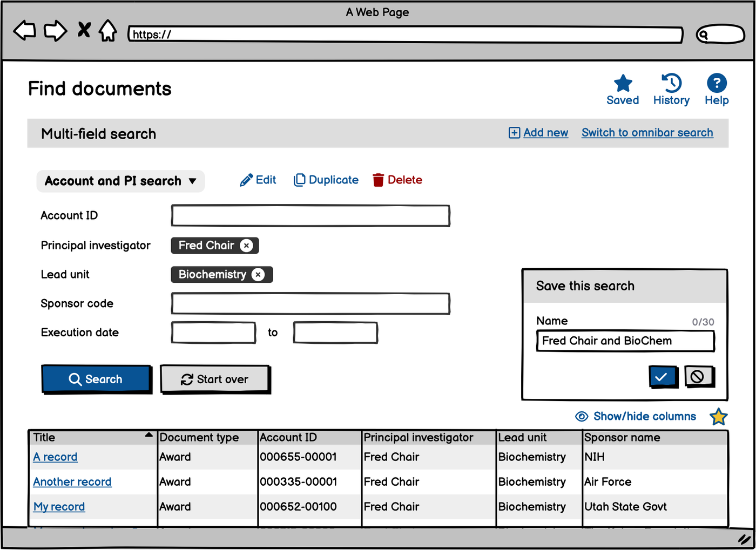Click Edit with pencil icon

coord(258,180)
